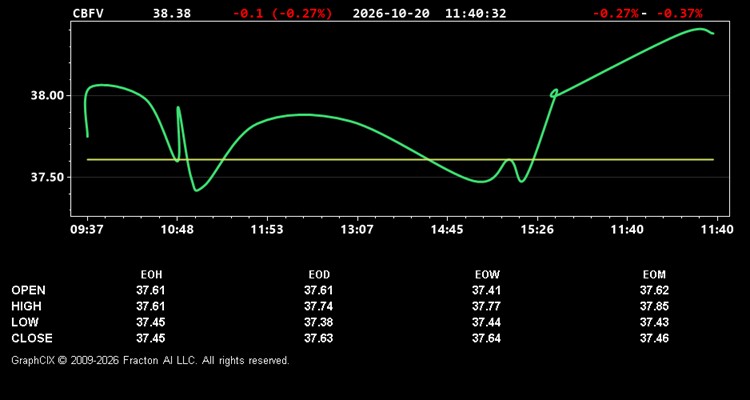This screenshot has height=400, width=750.
Task: Select the 14:45 time axis label
Action: coord(447,230)
